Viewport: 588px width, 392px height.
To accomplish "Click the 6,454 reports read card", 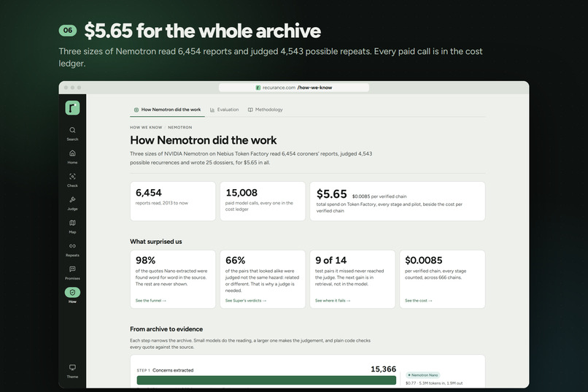I will [173, 201].
